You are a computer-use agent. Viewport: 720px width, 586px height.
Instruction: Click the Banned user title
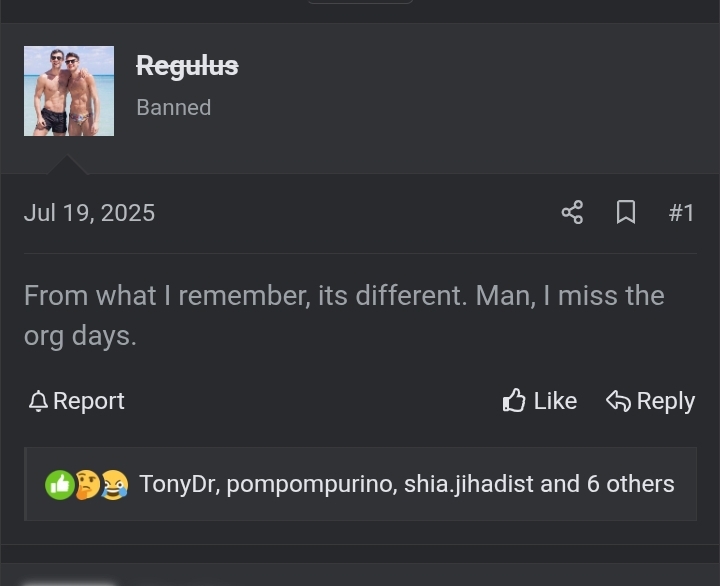click(x=174, y=107)
